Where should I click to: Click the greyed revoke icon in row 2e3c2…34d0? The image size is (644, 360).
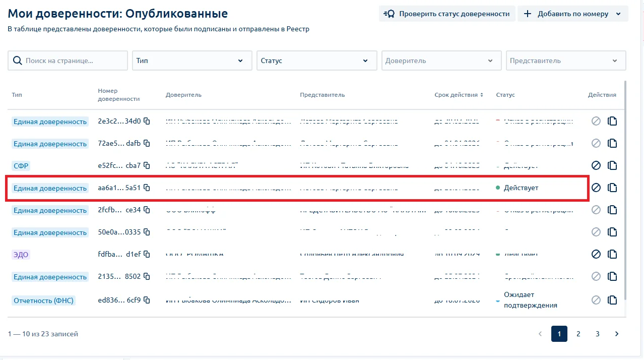click(596, 121)
